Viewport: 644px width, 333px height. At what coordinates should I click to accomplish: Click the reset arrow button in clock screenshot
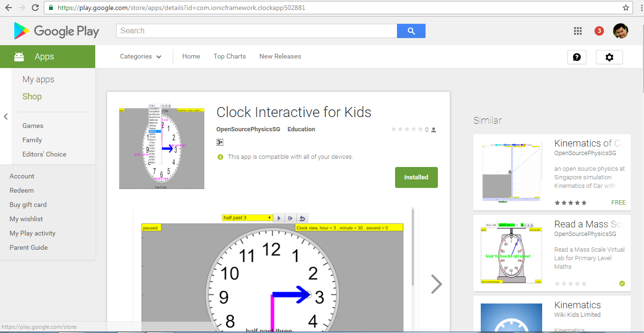pyautogui.click(x=302, y=218)
